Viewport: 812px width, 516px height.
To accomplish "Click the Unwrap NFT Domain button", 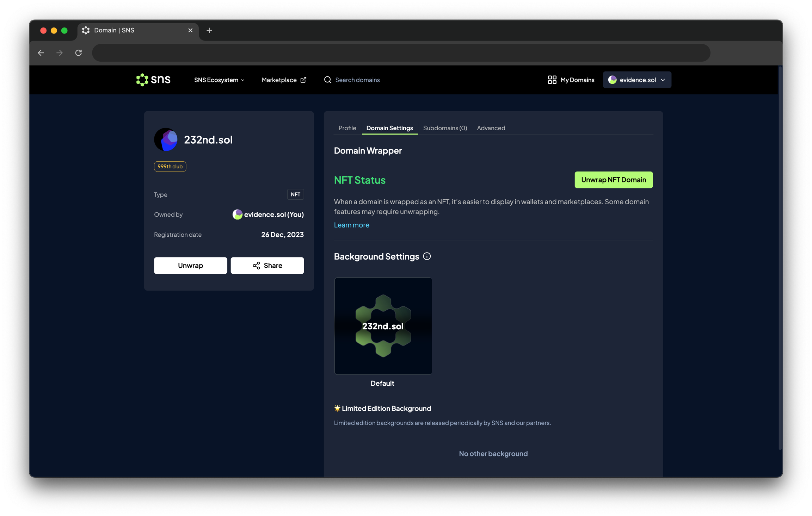I will point(613,180).
